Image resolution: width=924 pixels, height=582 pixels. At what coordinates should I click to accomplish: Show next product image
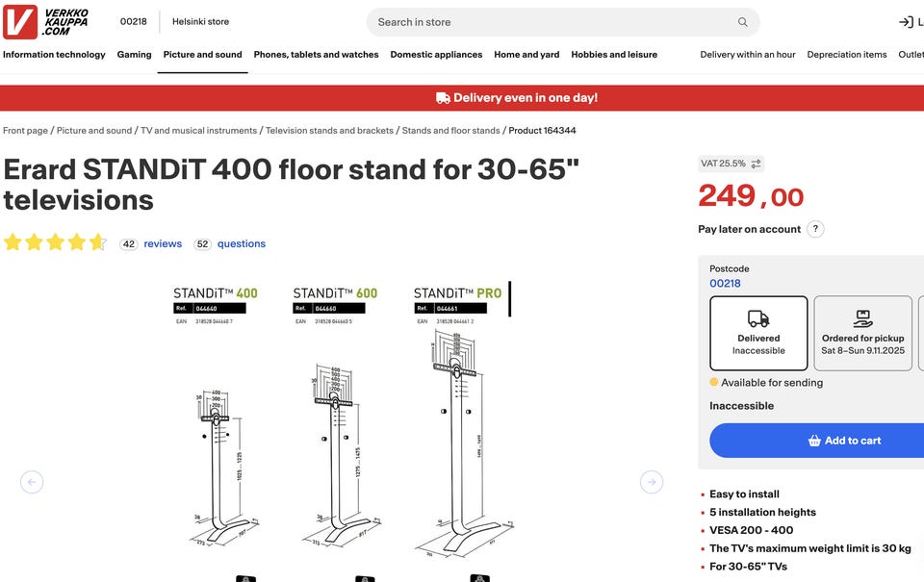click(652, 482)
